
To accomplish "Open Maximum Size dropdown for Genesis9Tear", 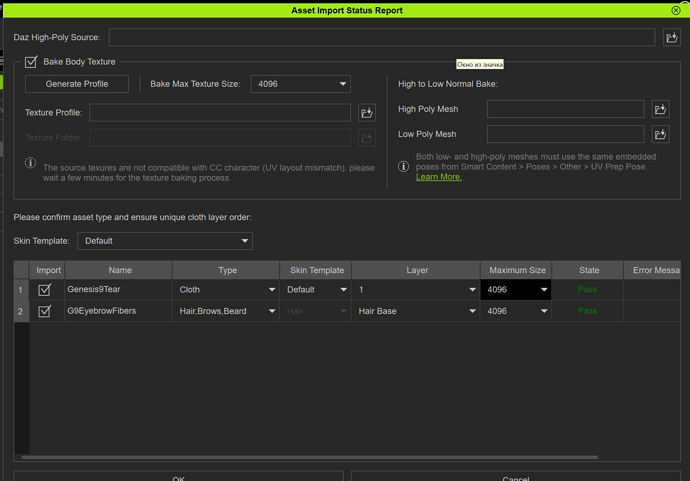I will 516,290.
